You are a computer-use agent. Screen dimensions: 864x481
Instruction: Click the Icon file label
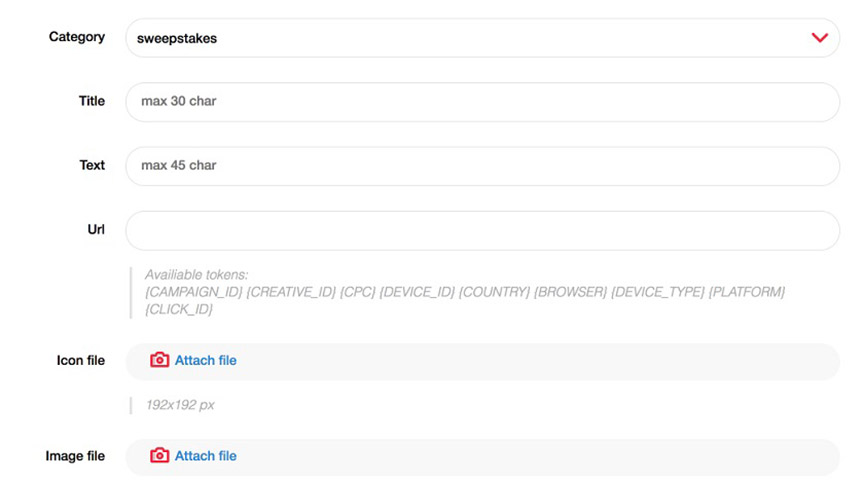point(80,360)
